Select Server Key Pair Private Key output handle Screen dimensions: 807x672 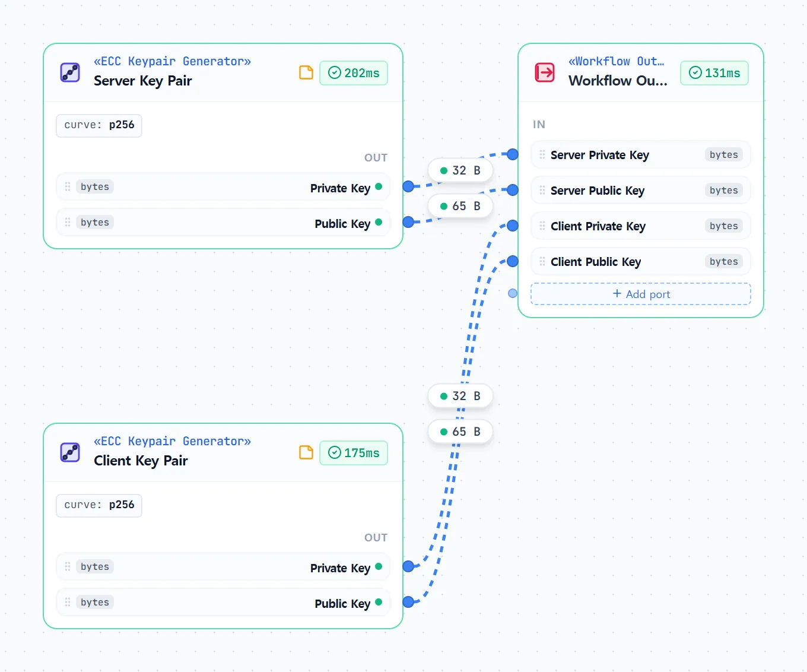[x=408, y=186]
